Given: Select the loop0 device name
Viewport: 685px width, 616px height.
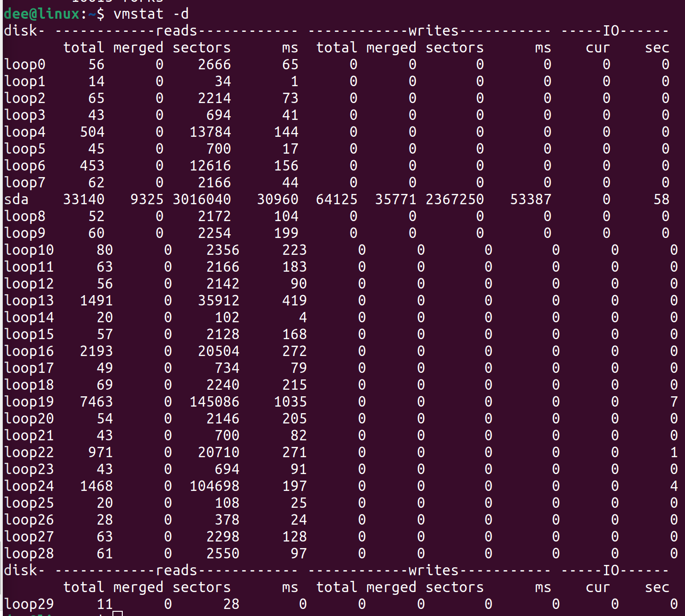Looking at the screenshot, I should pos(25,64).
